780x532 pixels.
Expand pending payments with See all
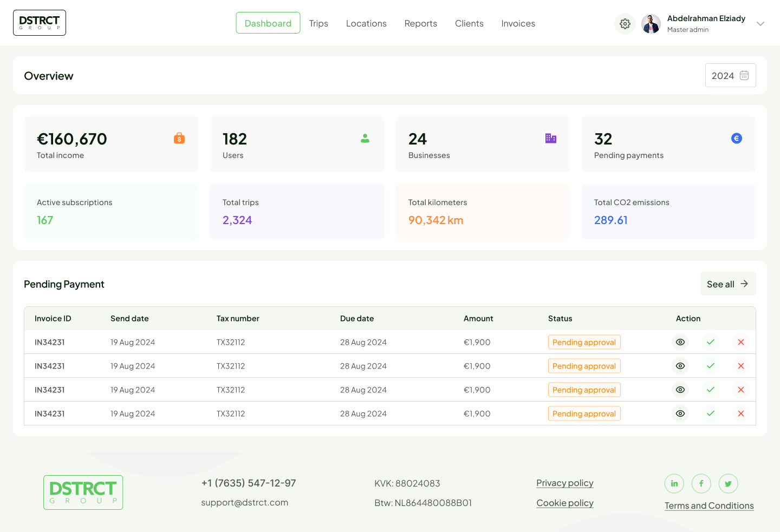pos(727,284)
